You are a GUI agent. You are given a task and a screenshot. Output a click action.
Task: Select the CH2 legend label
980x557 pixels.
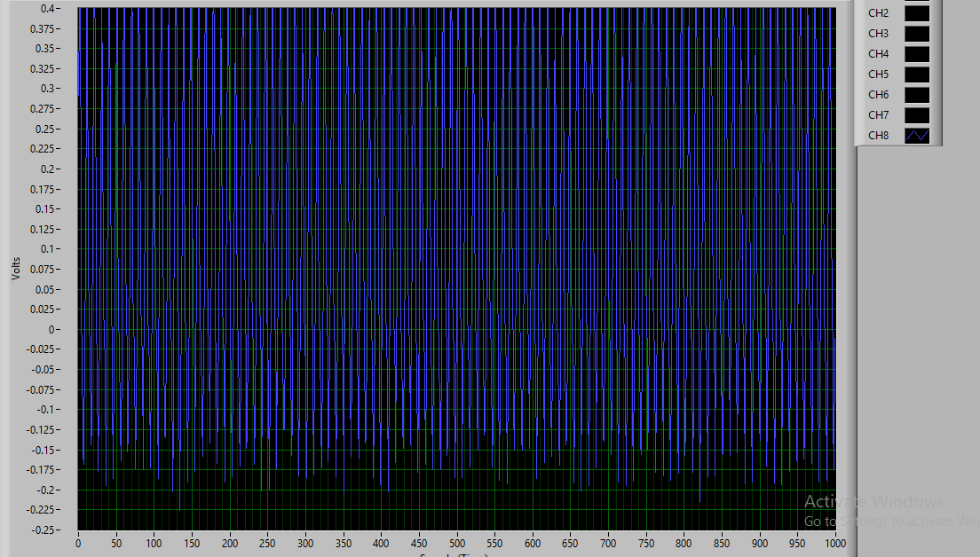[878, 13]
